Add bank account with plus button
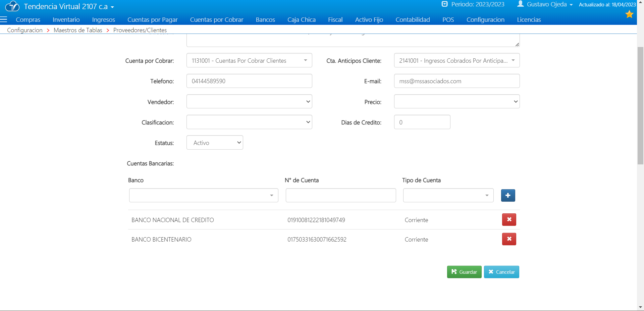The height and width of the screenshot is (311, 644). tap(508, 195)
